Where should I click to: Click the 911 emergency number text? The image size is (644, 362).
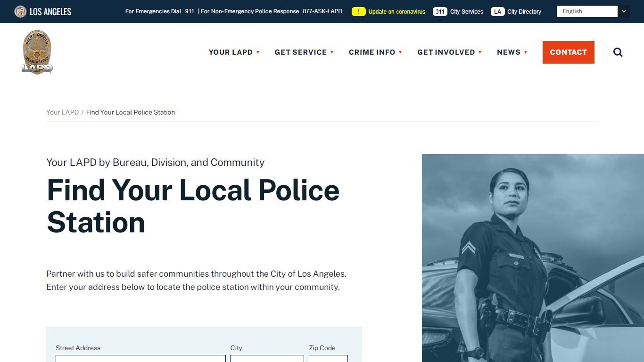pos(190,11)
